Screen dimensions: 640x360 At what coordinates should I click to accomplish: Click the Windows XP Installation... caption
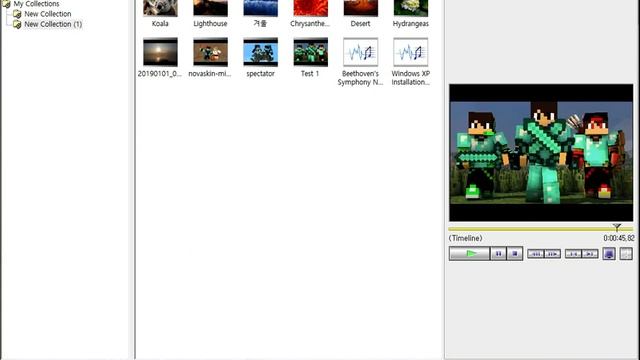pyautogui.click(x=411, y=78)
